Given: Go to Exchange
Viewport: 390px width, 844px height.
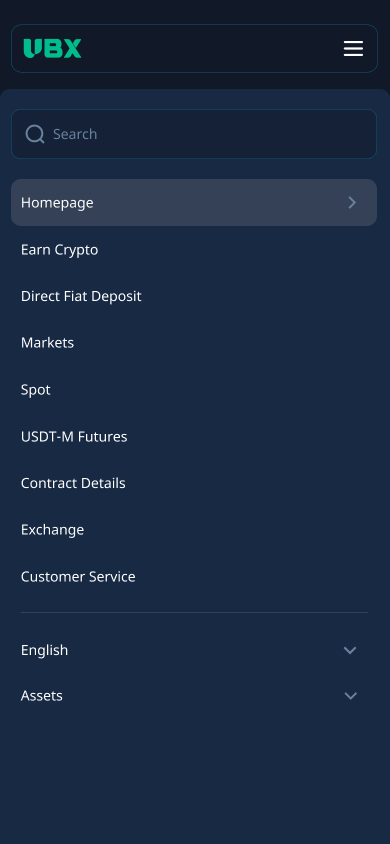Looking at the screenshot, I should pos(194,530).
